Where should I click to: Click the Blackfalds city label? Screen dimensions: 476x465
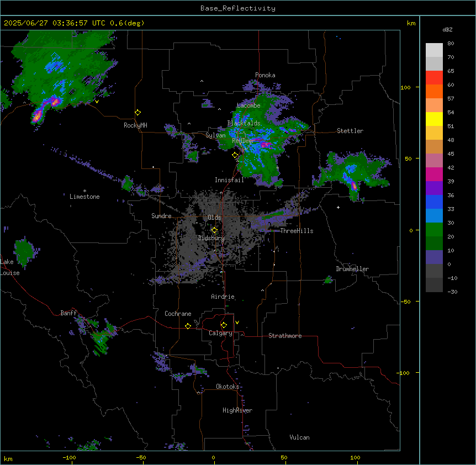click(244, 123)
